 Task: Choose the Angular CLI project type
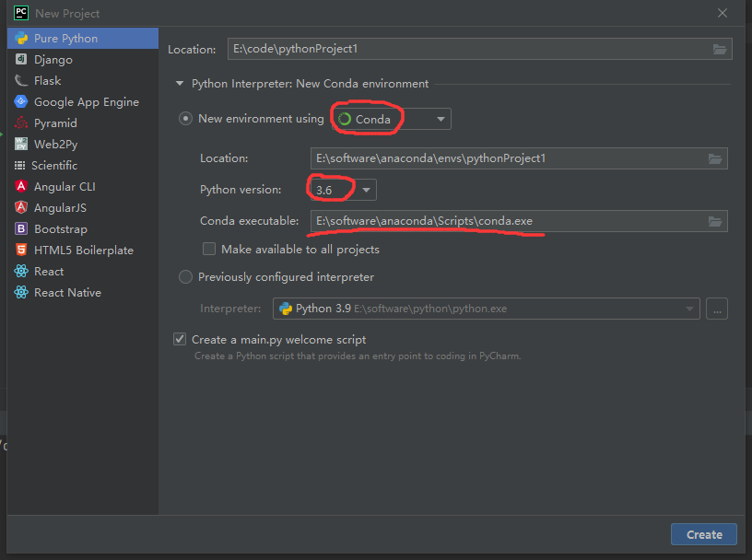(83, 186)
